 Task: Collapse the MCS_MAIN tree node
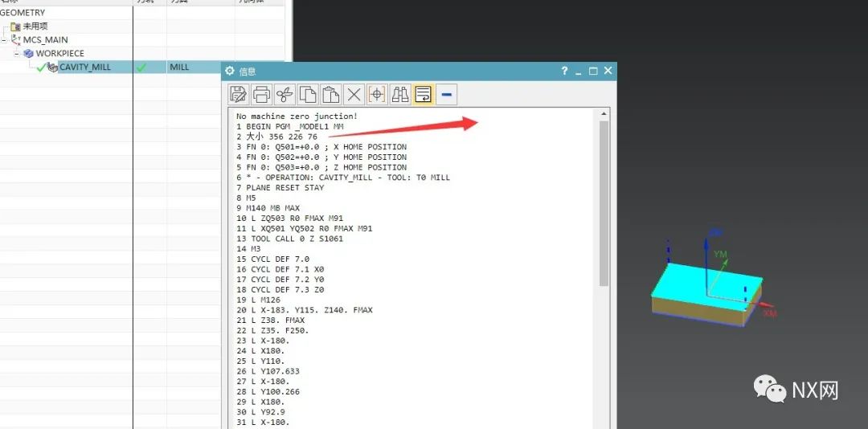pyautogui.click(x=4, y=40)
